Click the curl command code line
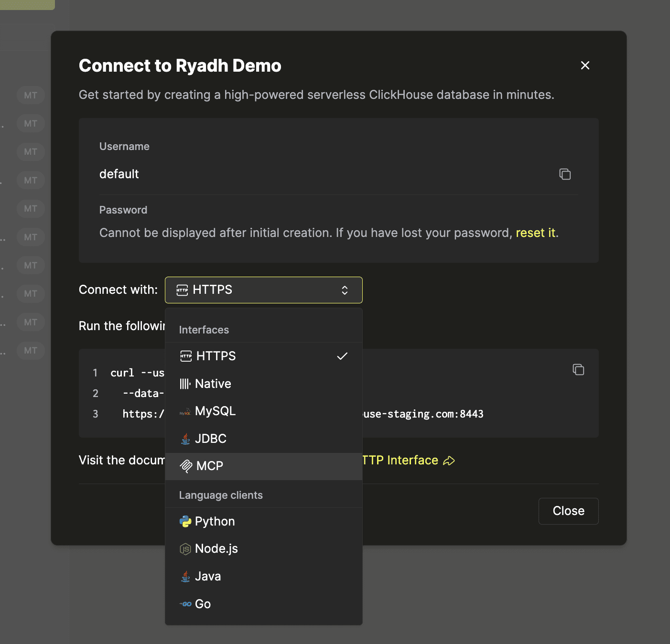Screen dimensions: 670x644 [x=137, y=373]
